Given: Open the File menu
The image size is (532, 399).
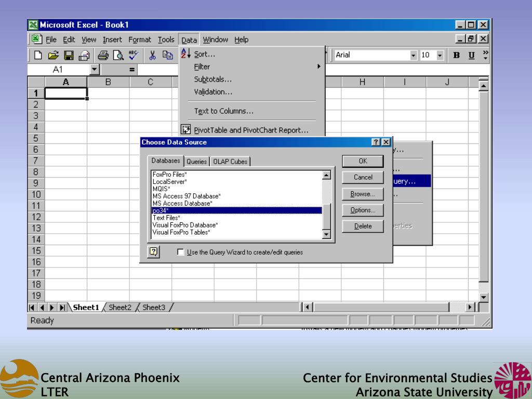Looking at the screenshot, I should [51, 39].
